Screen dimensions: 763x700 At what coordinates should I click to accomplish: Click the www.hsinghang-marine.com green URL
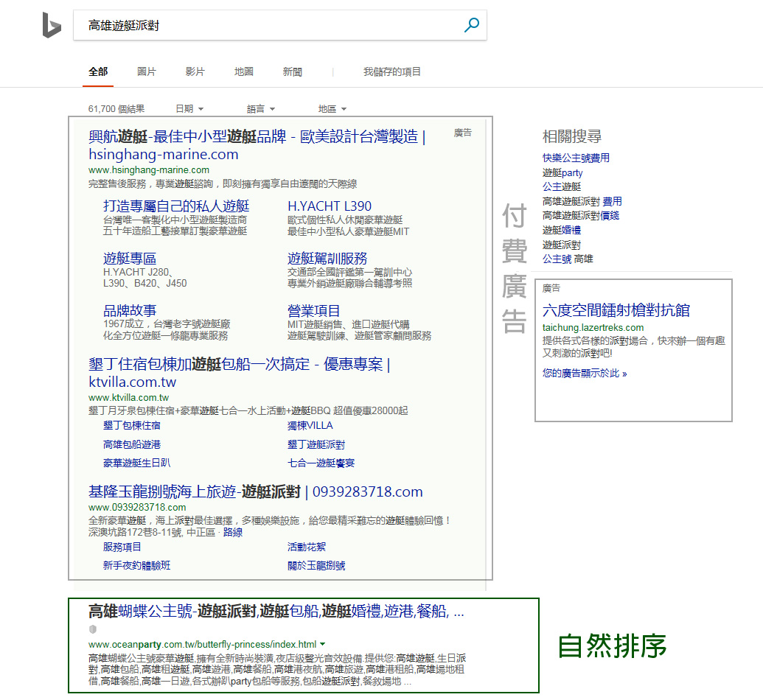point(149,169)
